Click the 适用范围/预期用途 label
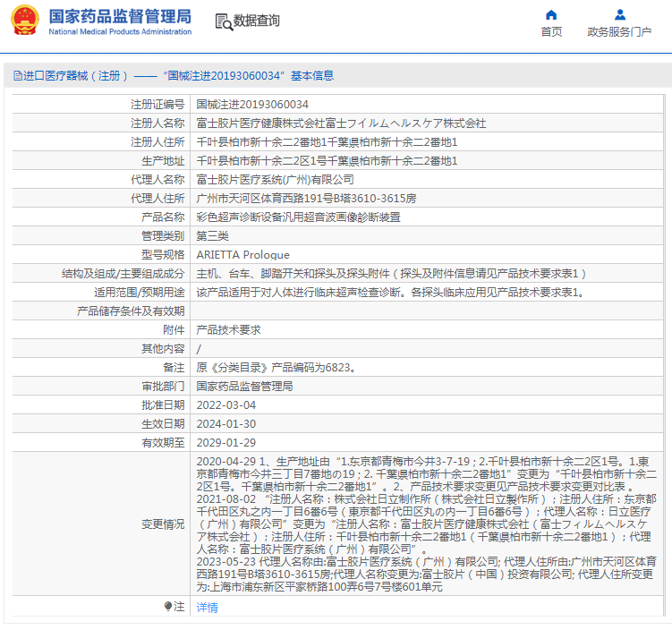Image resolution: width=672 pixels, height=630 pixels. tap(140, 293)
